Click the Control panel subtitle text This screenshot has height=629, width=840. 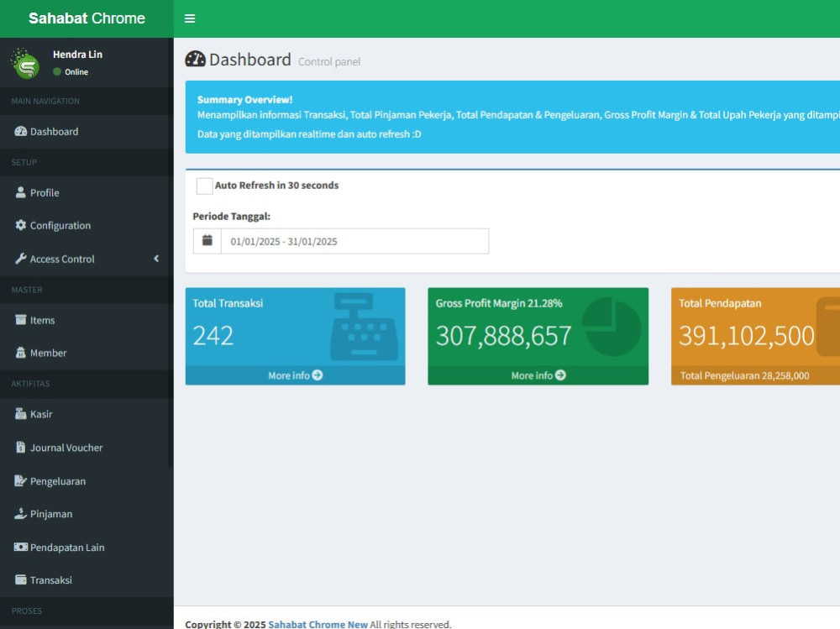tap(329, 61)
